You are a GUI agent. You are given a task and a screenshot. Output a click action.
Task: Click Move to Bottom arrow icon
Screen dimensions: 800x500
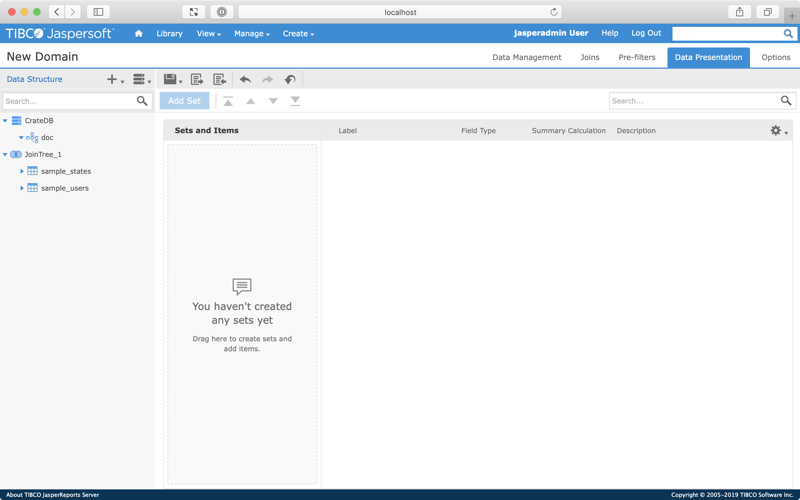(x=295, y=101)
